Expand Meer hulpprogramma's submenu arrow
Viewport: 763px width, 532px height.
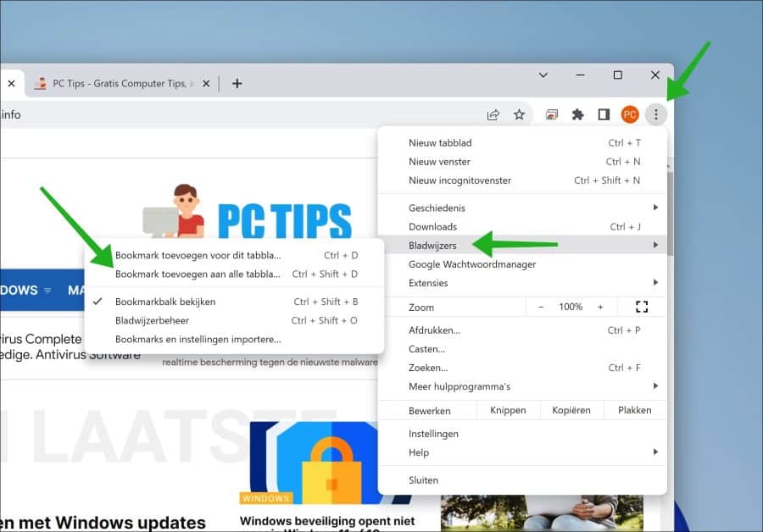[655, 386]
